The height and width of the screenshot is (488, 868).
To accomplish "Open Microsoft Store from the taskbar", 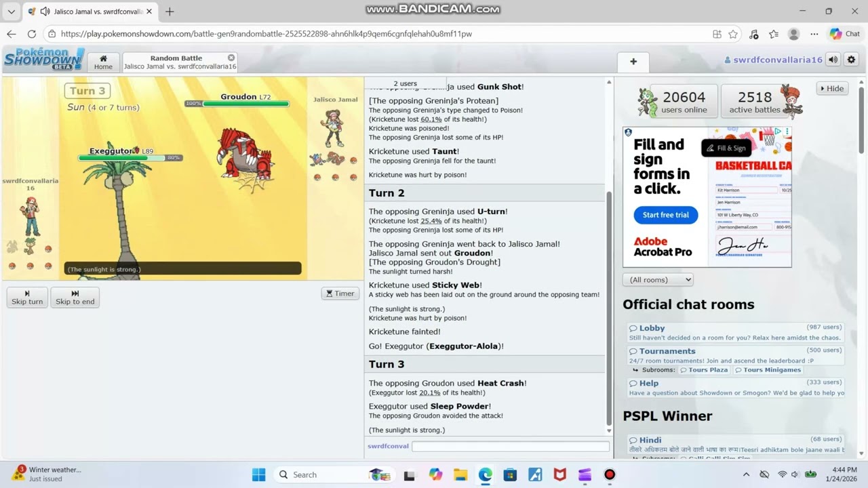I will [x=510, y=474].
